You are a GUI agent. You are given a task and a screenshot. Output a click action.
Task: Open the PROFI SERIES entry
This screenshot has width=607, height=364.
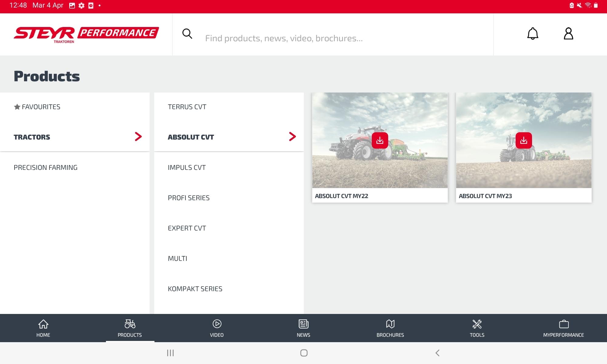[229, 198]
